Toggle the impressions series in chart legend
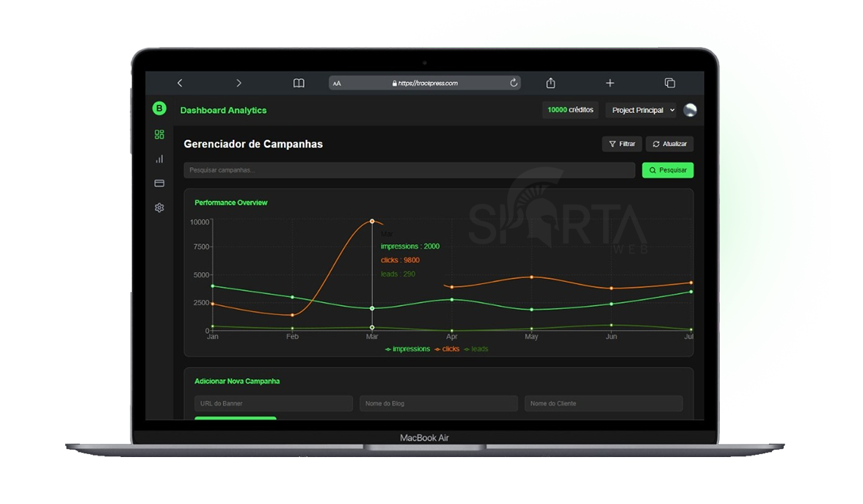The height and width of the screenshot is (504, 863). pyautogui.click(x=408, y=349)
